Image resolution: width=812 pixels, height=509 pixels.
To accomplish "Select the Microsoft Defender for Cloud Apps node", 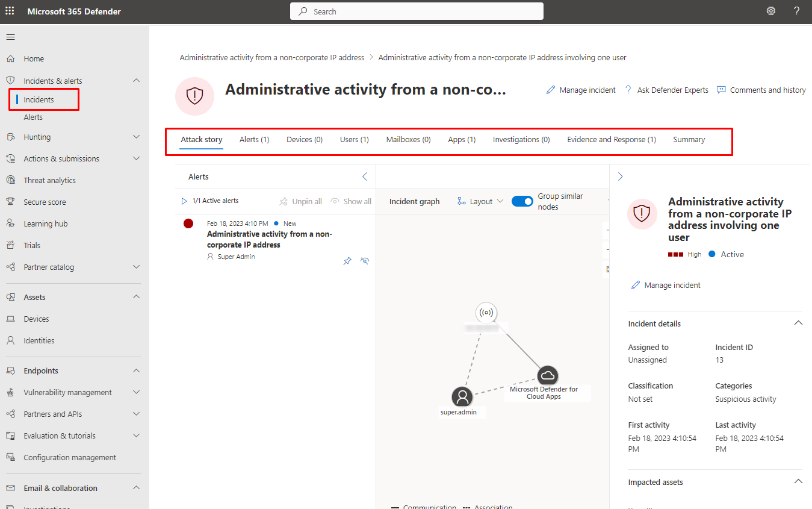I will (547, 375).
